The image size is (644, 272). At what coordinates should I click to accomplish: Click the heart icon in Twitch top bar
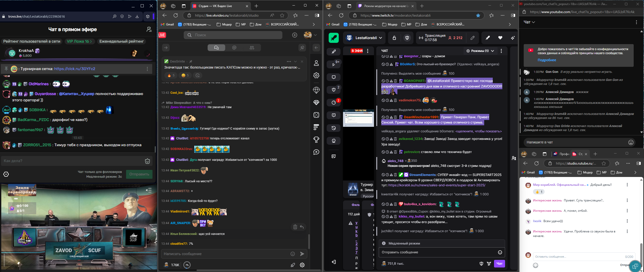click(500, 38)
